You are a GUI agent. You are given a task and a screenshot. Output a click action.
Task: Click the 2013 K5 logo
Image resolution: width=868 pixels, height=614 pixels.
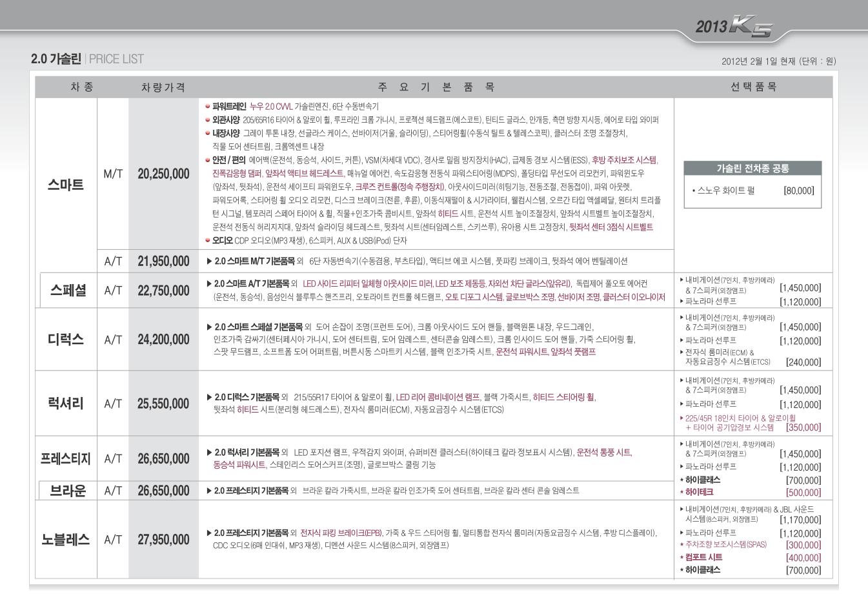point(733,28)
